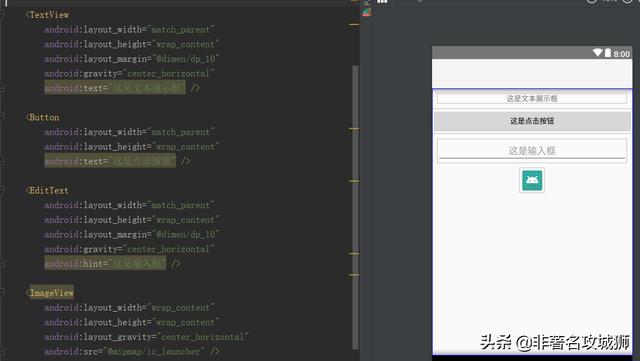Select the 这是文本展示框 text view in preview
This screenshot has width=640, height=361.
pos(532,98)
